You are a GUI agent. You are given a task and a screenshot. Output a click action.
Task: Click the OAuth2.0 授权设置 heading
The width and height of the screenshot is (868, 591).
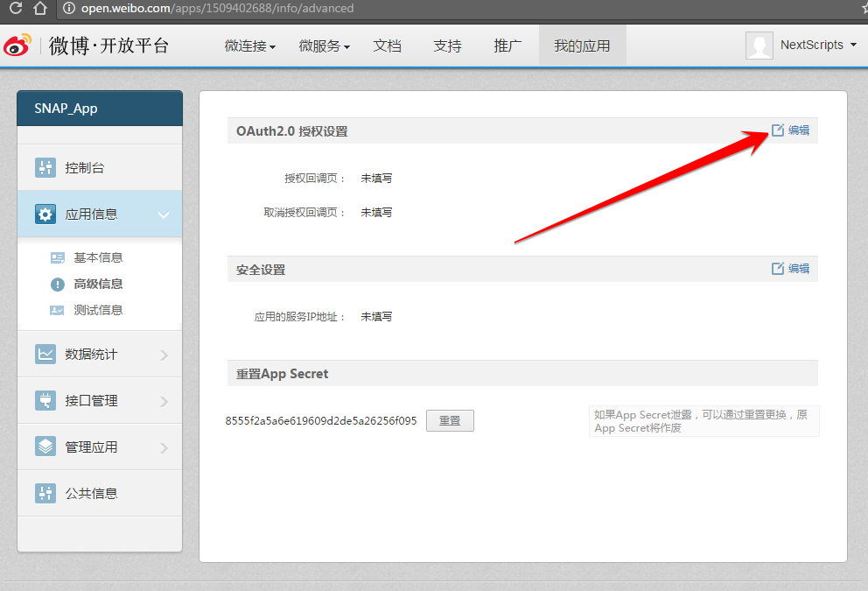coord(291,131)
